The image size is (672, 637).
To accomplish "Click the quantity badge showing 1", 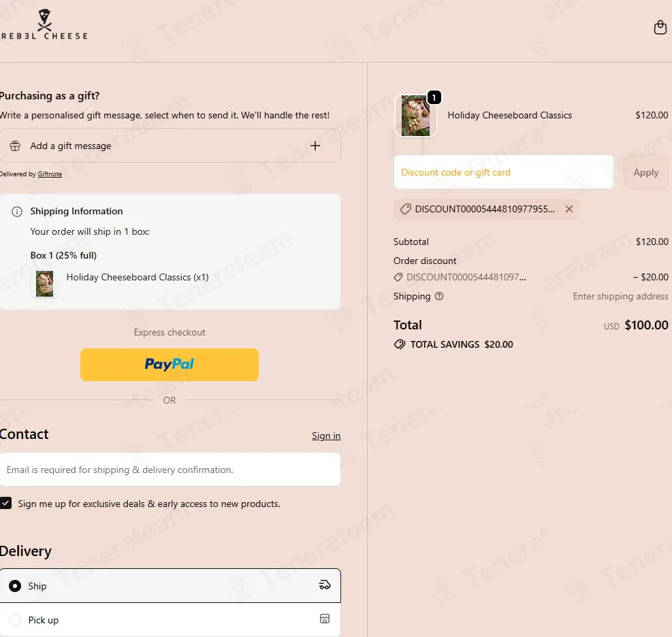I will point(434,98).
